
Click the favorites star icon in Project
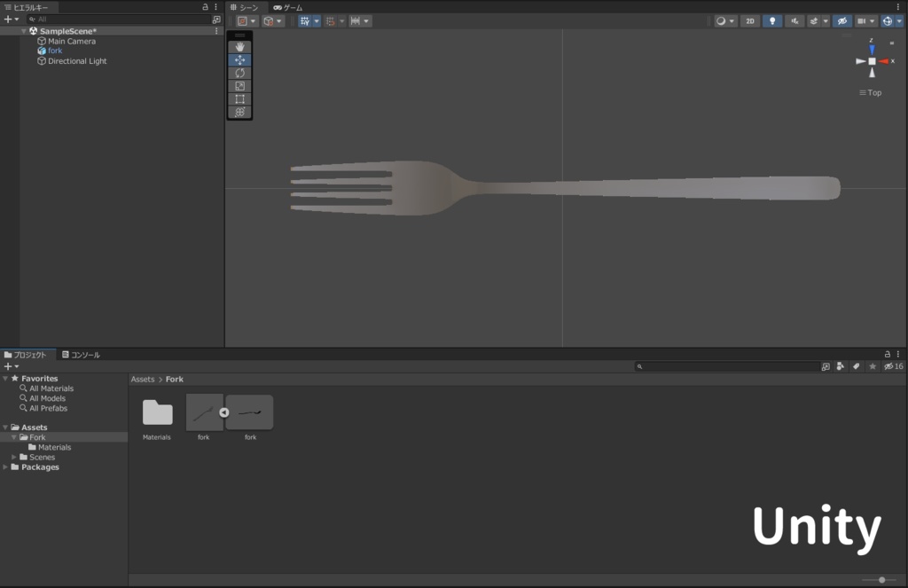click(x=873, y=366)
